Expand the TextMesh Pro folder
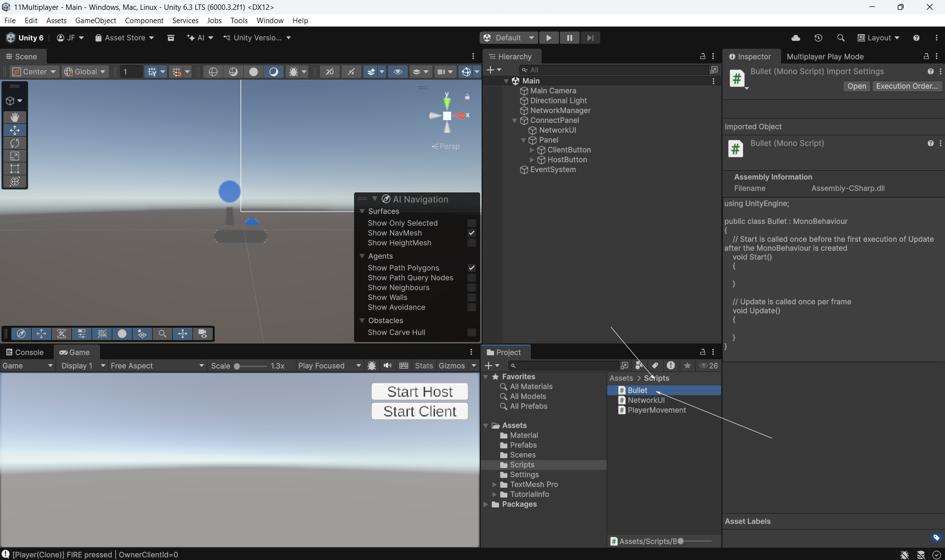The image size is (945, 560). pos(494,485)
